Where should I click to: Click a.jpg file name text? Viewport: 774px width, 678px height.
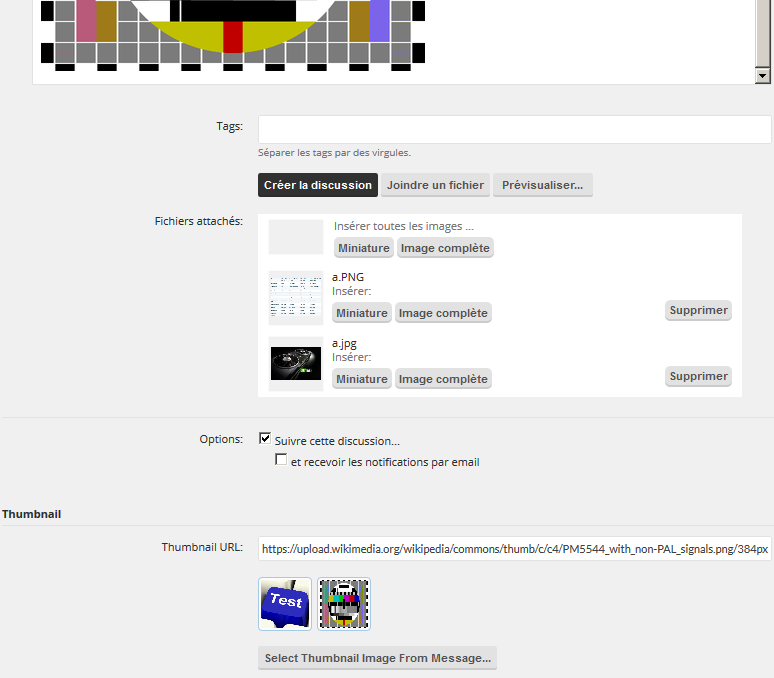(x=344, y=343)
